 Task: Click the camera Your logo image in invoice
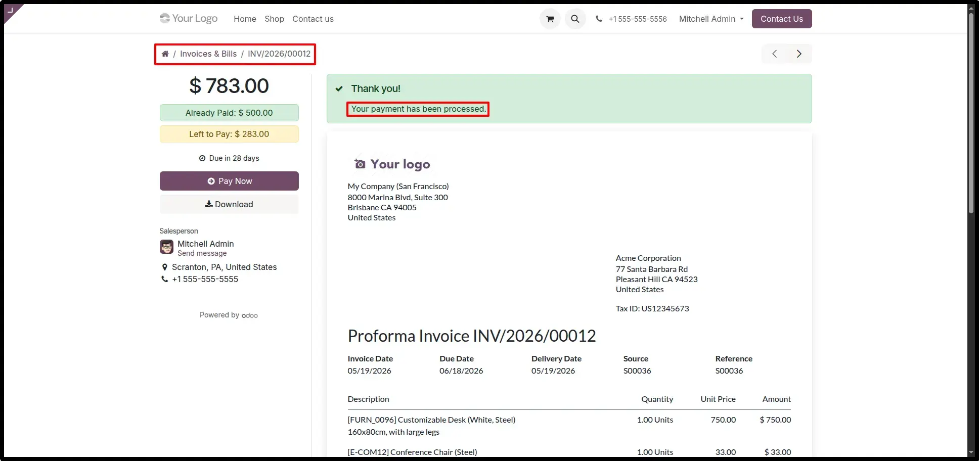pos(392,164)
